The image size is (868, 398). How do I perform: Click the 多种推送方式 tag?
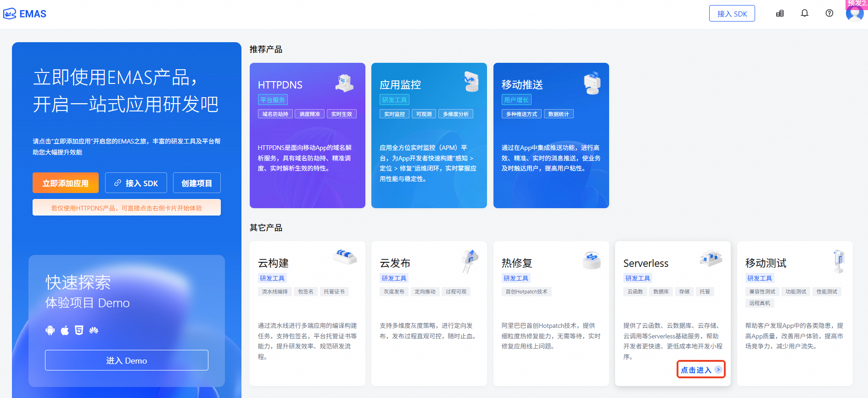point(521,114)
